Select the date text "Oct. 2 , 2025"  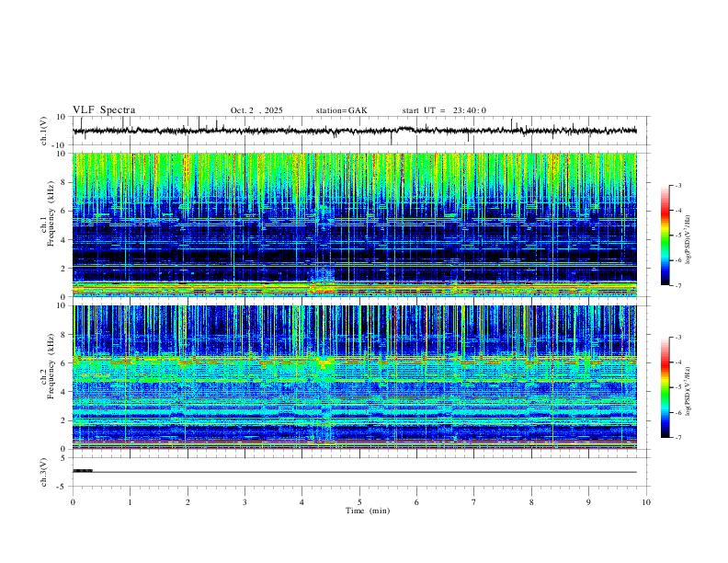(x=256, y=110)
